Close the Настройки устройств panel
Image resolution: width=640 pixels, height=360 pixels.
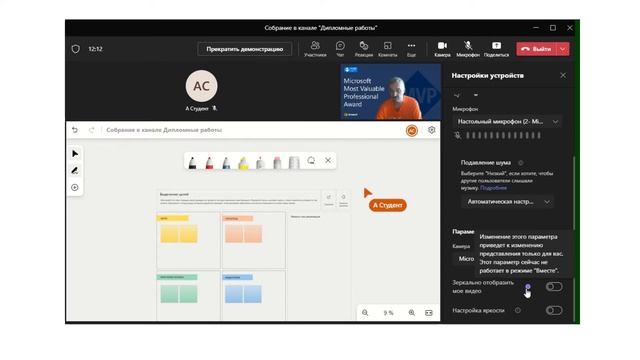coord(563,76)
